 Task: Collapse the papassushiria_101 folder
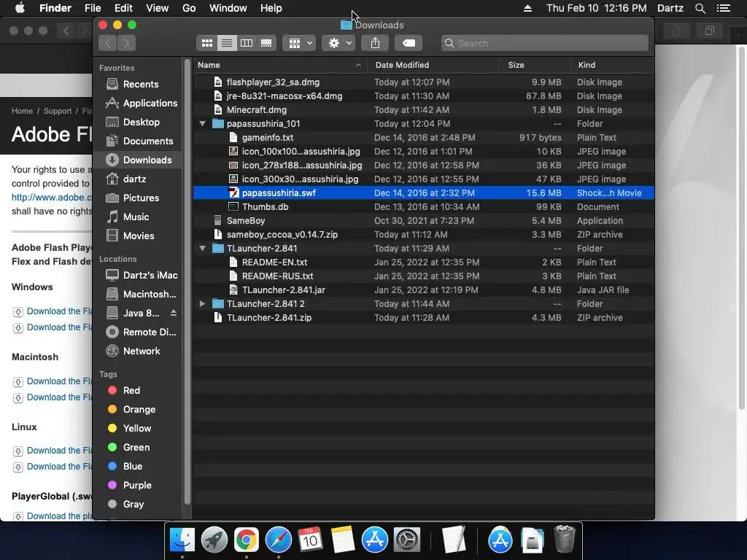point(203,124)
